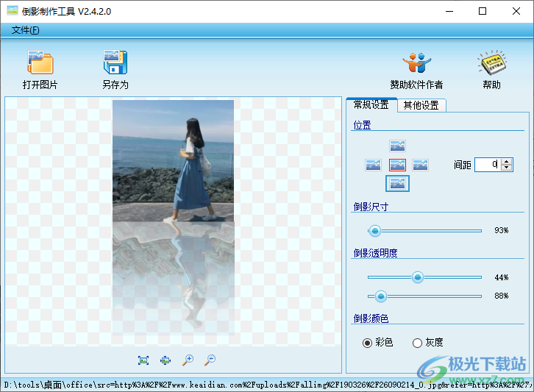Maximize the 倒影制作工具 window
Image resolution: width=534 pixels, height=392 pixels.
click(483, 11)
